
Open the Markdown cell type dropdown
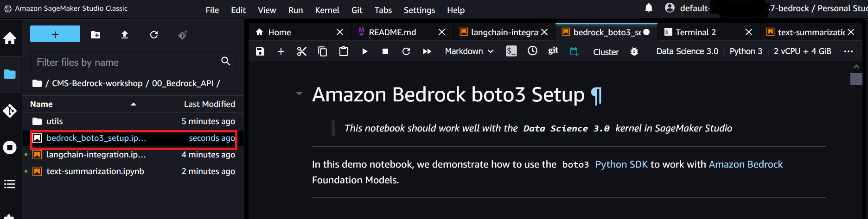469,51
